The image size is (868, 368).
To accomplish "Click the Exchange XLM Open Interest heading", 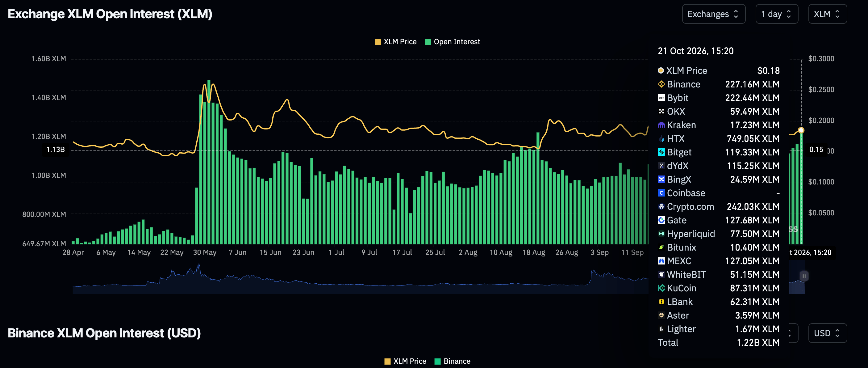I will (x=110, y=14).
